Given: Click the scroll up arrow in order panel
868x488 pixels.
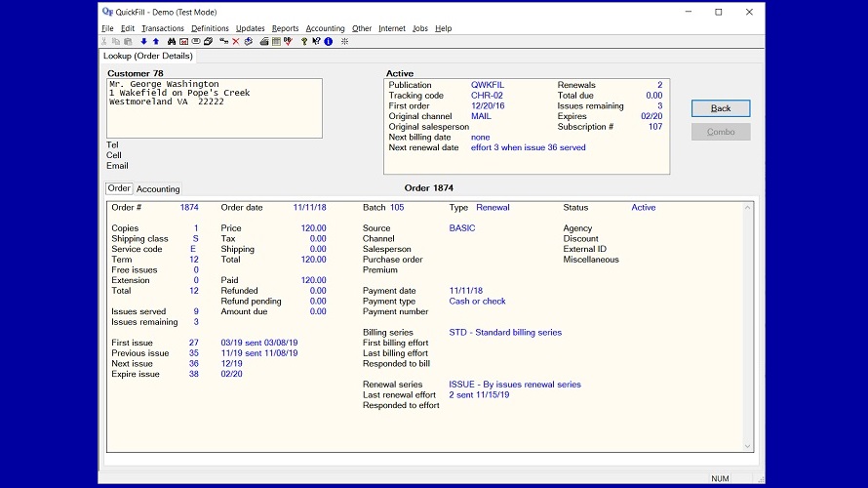Looking at the screenshot, I should (x=747, y=207).
